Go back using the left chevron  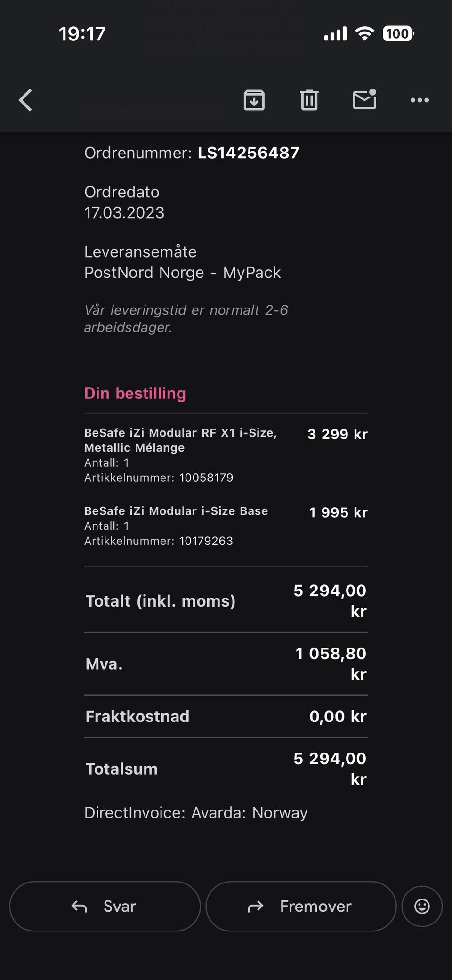pos(26,100)
